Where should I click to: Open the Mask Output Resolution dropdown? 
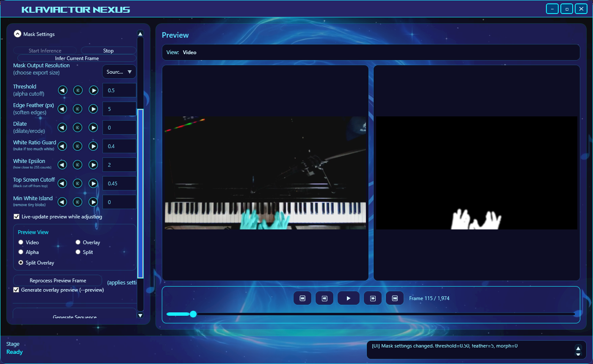coord(119,72)
